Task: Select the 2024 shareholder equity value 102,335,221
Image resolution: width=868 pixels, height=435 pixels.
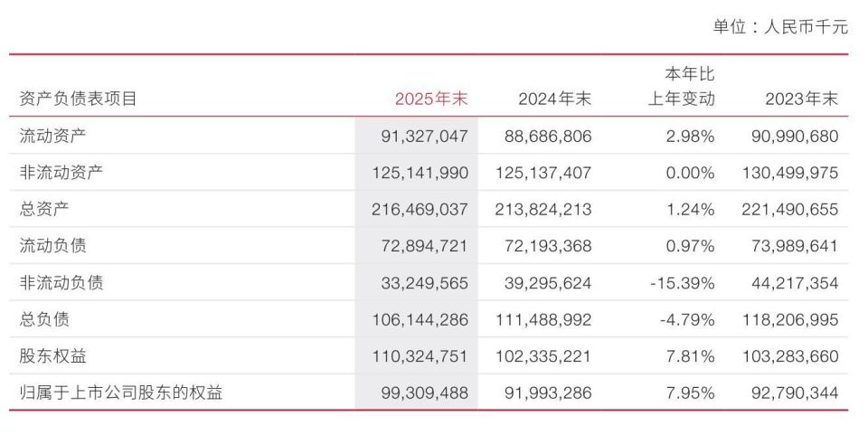Action: 543,356
